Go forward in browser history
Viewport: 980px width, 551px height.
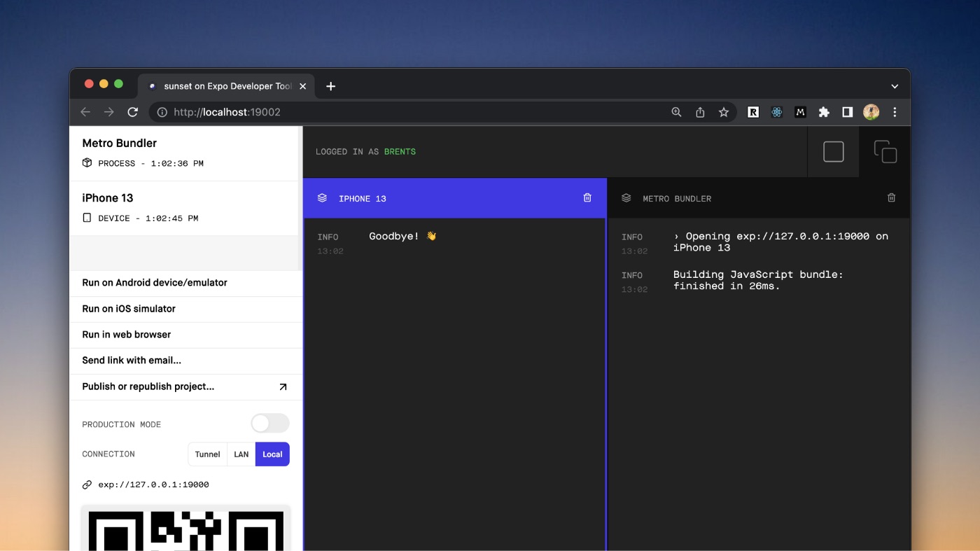point(109,112)
